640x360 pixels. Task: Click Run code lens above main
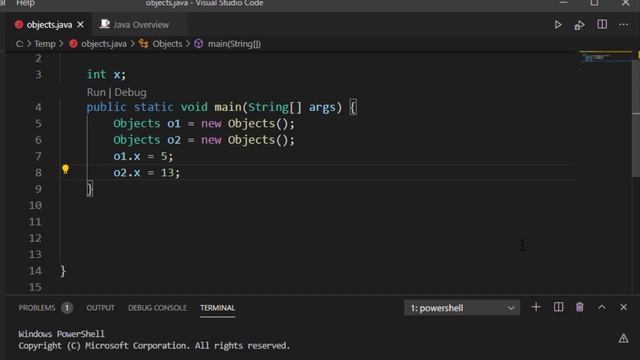click(96, 92)
